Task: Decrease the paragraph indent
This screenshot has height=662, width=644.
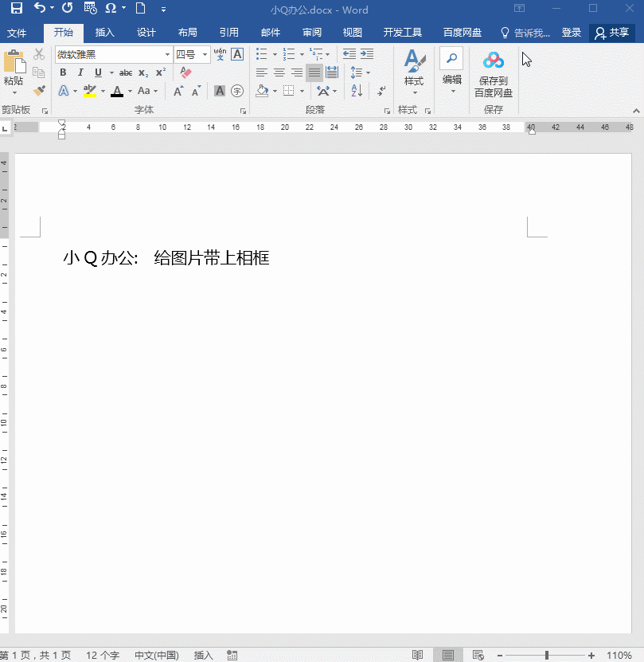Action: [349, 54]
